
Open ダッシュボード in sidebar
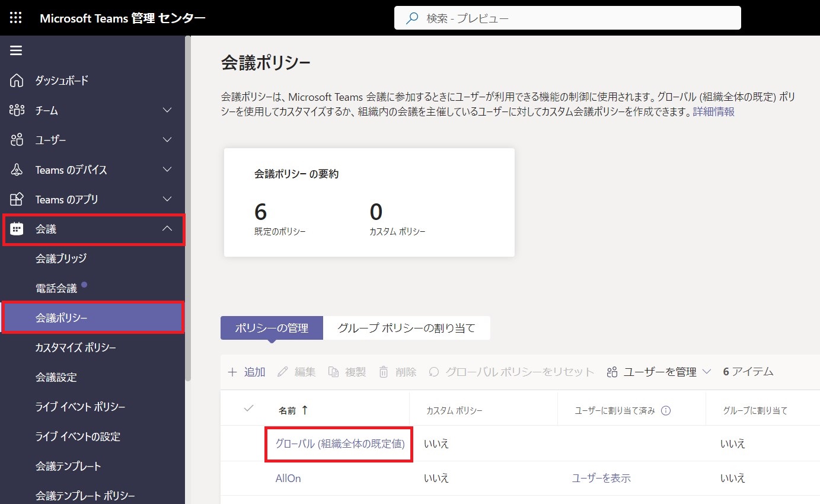point(62,81)
